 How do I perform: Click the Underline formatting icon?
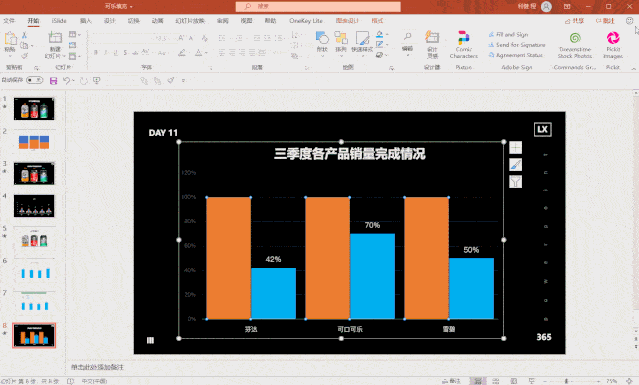click(x=115, y=53)
